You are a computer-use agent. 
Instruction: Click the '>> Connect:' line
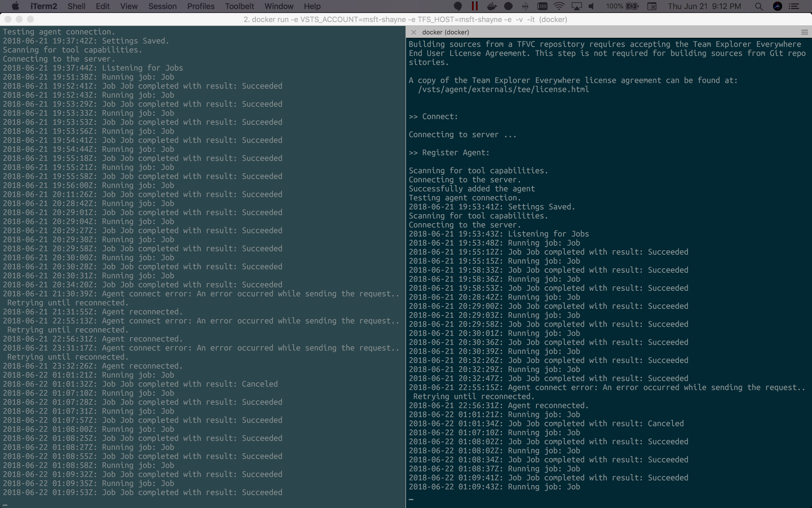[x=433, y=117]
